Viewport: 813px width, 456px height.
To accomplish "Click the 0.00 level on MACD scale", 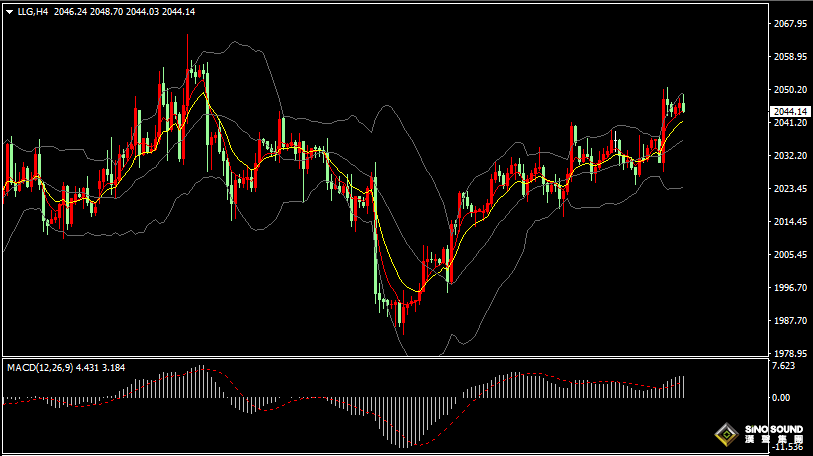I will [783, 398].
